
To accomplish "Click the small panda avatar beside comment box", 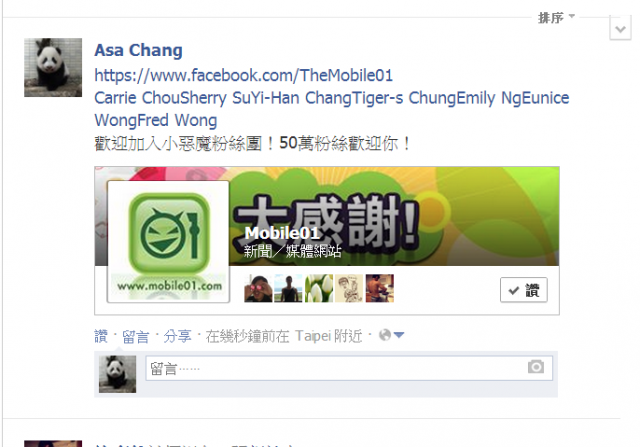I will [118, 374].
